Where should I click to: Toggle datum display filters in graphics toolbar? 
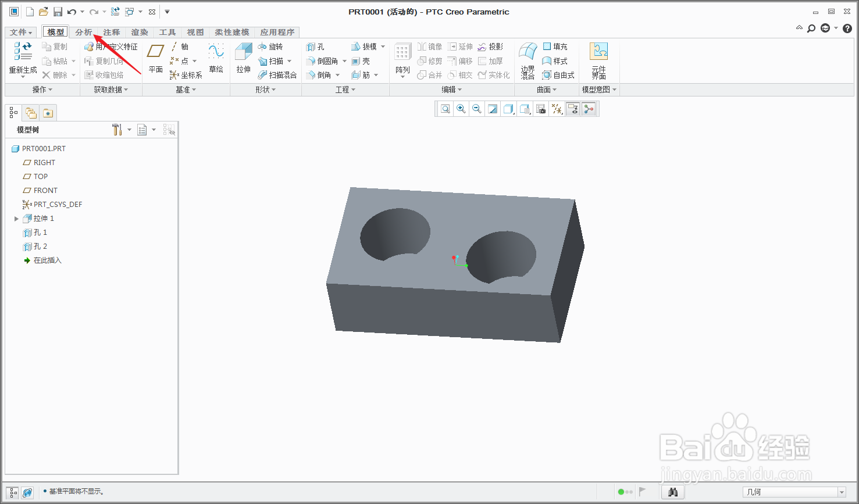[557, 109]
